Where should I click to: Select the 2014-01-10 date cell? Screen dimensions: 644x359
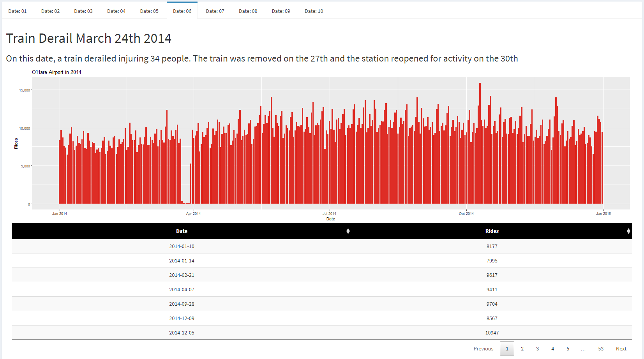click(x=182, y=246)
